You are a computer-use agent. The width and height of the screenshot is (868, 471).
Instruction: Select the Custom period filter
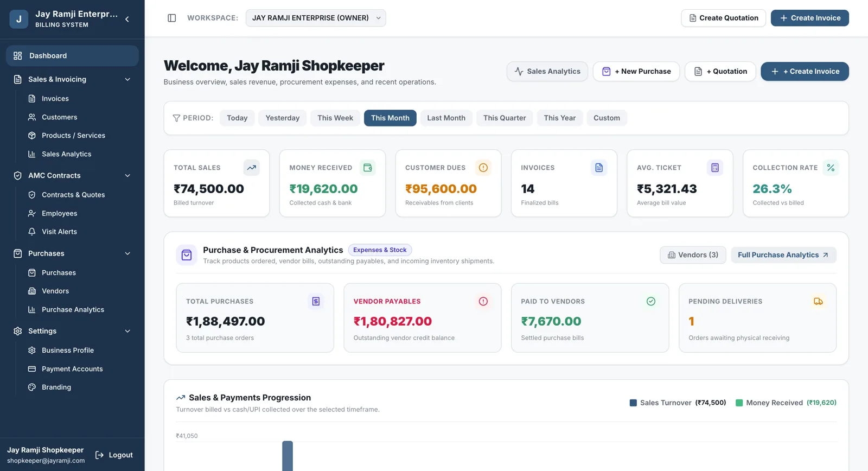pyautogui.click(x=607, y=118)
